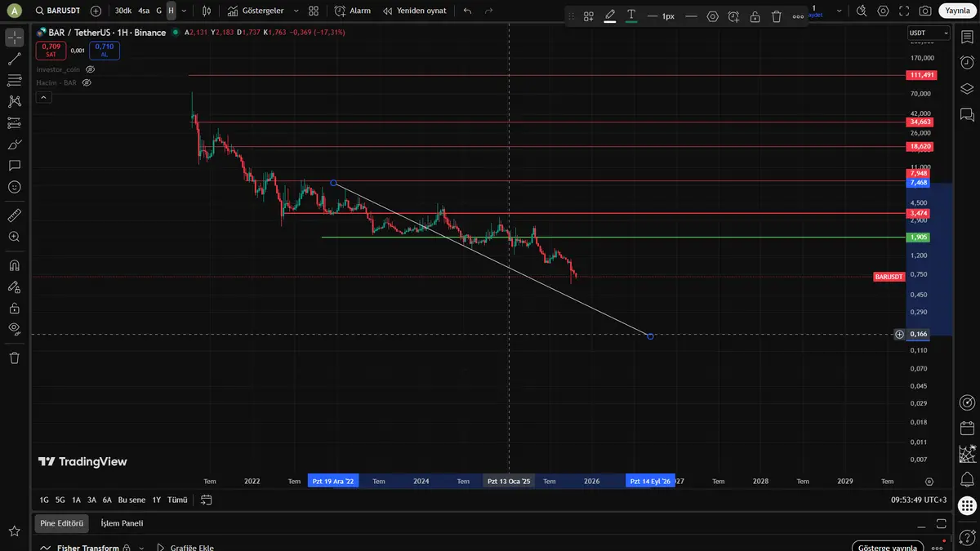980x551 pixels.
Task: Open chart settings hexagon icon
Action: point(883,11)
